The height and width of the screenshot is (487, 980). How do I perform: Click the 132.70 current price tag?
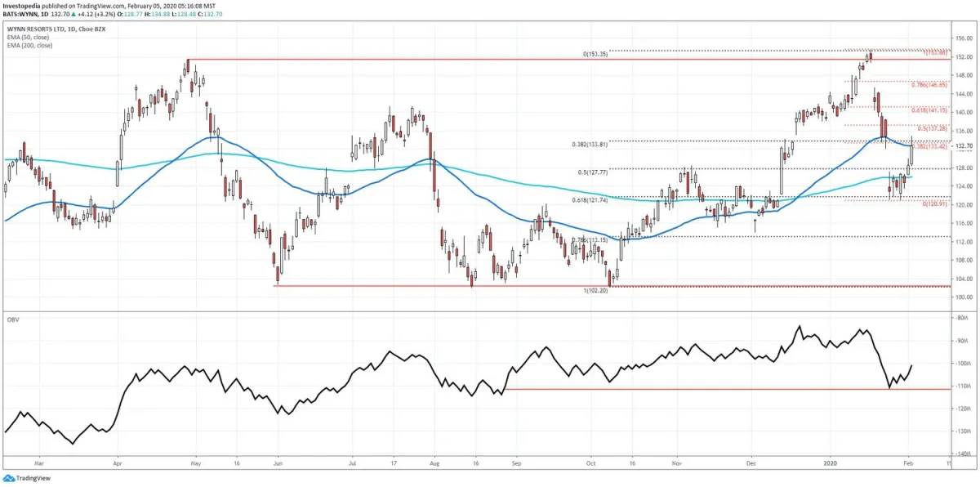pos(964,146)
